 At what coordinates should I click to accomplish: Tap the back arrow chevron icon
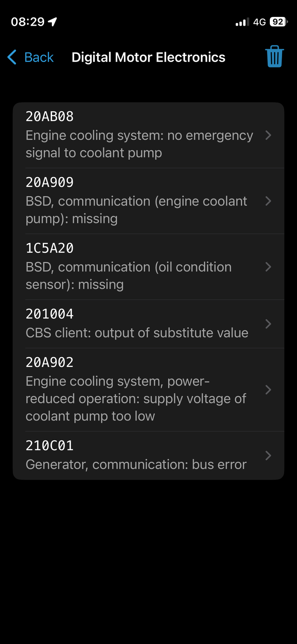(12, 57)
